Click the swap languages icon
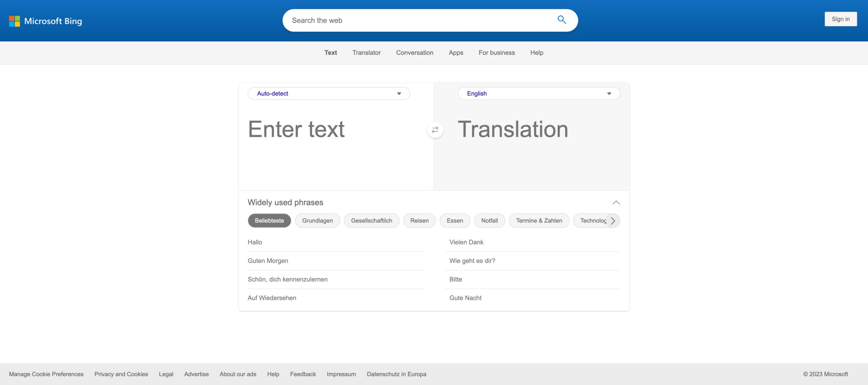868x385 pixels. pos(435,130)
